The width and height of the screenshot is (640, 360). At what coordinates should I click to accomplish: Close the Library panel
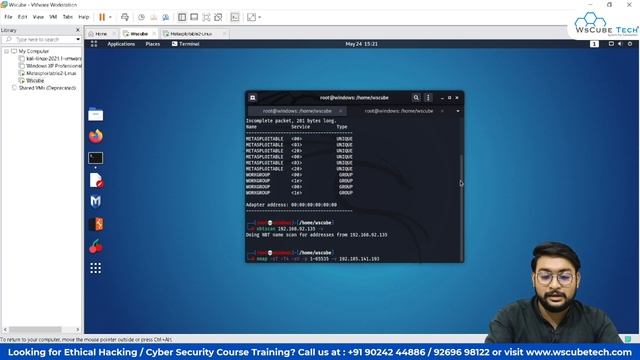pyautogui.click(x=78, y=30)
